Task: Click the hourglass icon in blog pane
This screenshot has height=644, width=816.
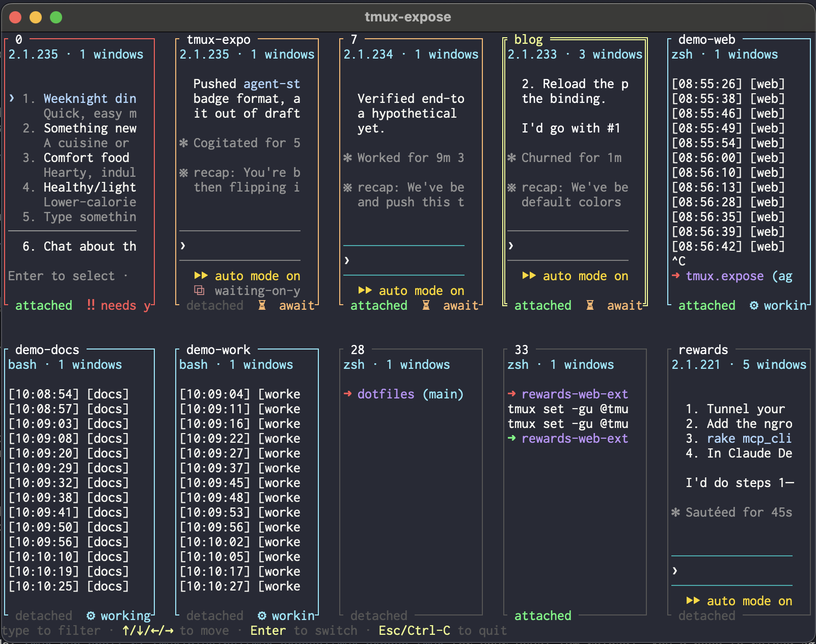Action: 590,305
